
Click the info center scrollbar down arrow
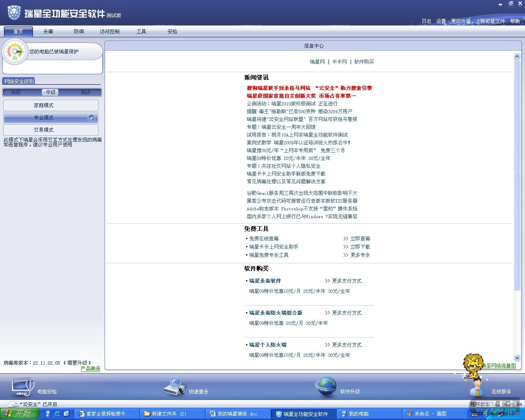[x=517, y=358]
